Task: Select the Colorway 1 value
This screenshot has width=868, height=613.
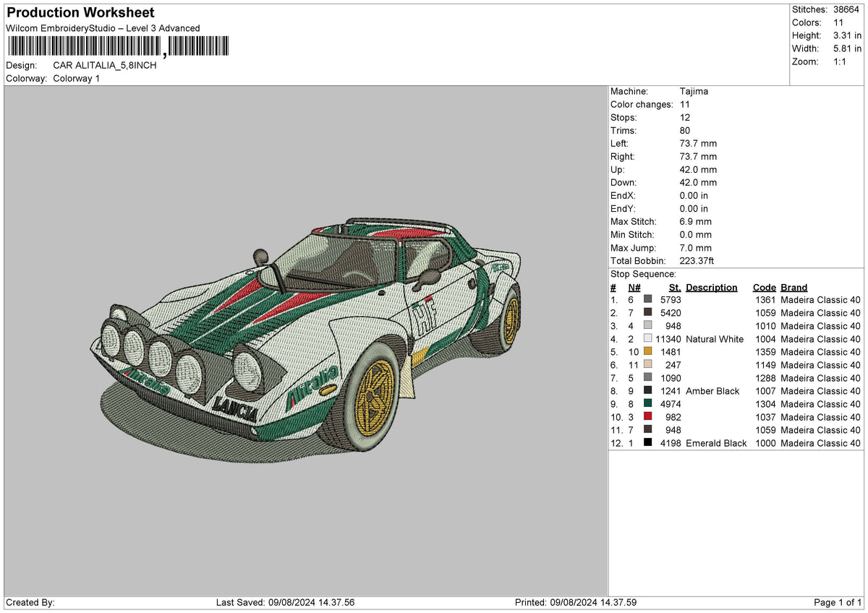Action: (x=77, y=78)
